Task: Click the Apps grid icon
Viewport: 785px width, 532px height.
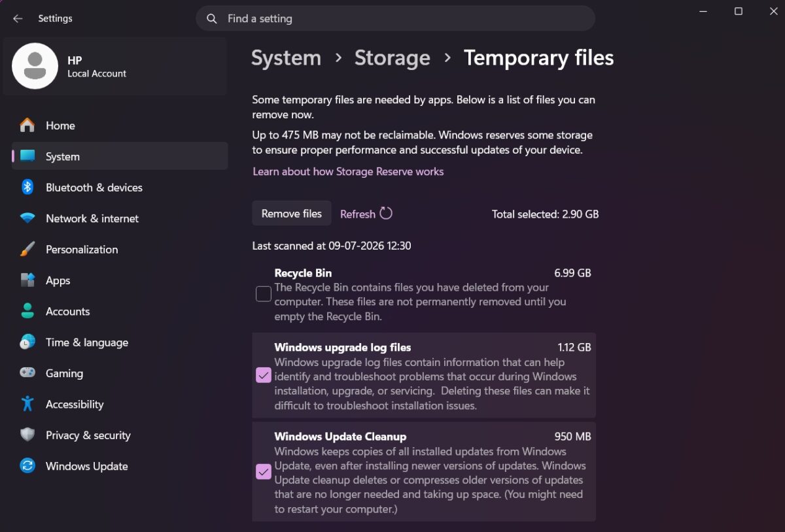Action: 27,280
